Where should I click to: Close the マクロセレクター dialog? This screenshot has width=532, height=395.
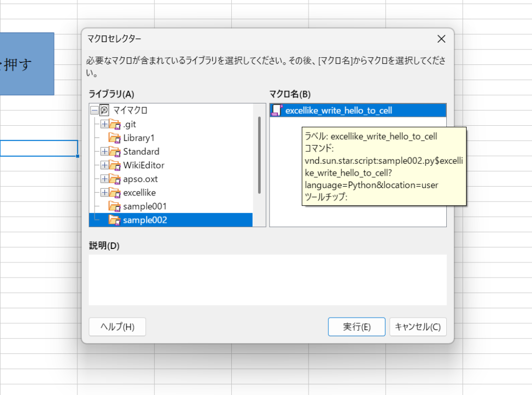coord(441,39)
